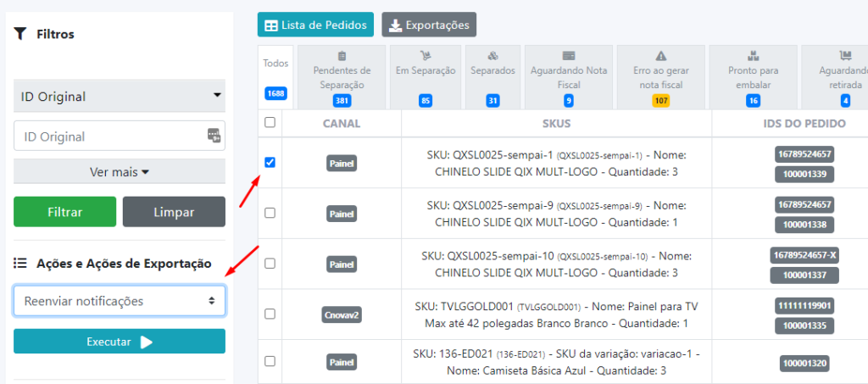Click the paste icon in ID Original field

coord(214,136)
